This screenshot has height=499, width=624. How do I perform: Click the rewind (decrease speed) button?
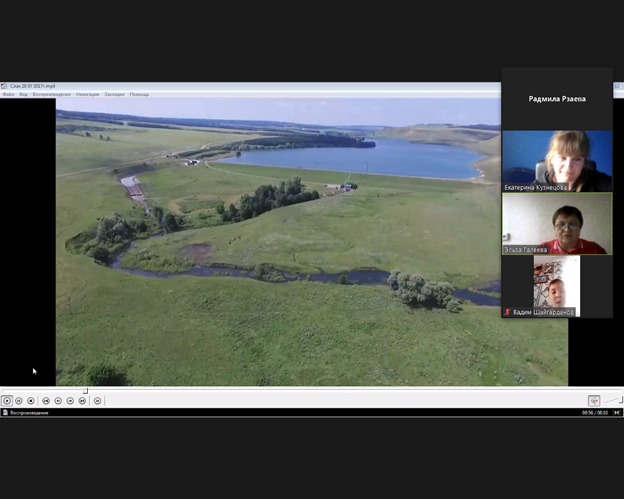pos(58,401)
